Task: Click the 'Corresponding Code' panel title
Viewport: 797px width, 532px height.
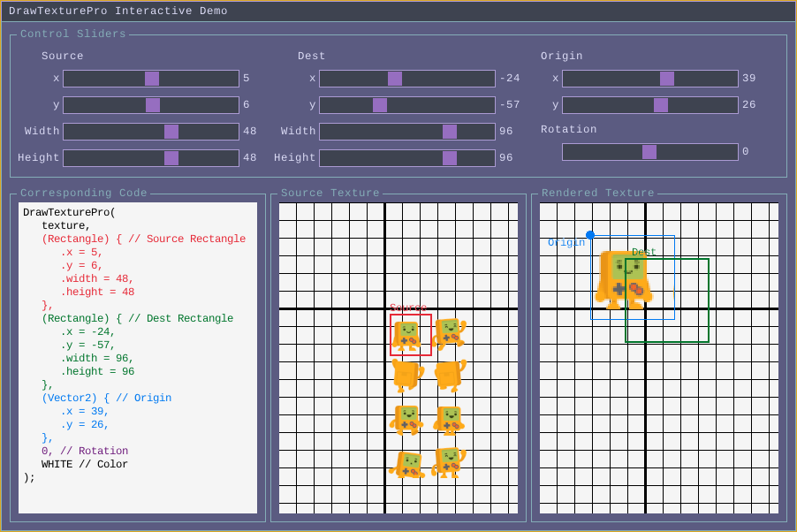Action: (x=84, y=194)
